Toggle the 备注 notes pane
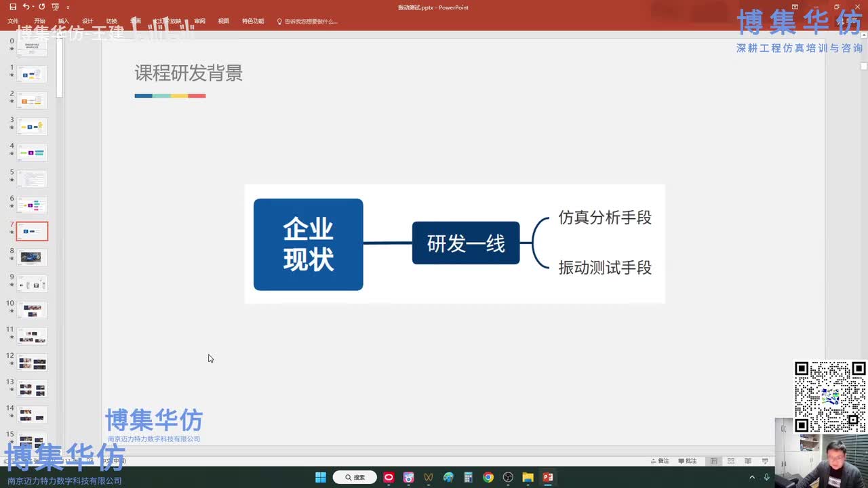868x488 pixels. (x=659, y=461)
